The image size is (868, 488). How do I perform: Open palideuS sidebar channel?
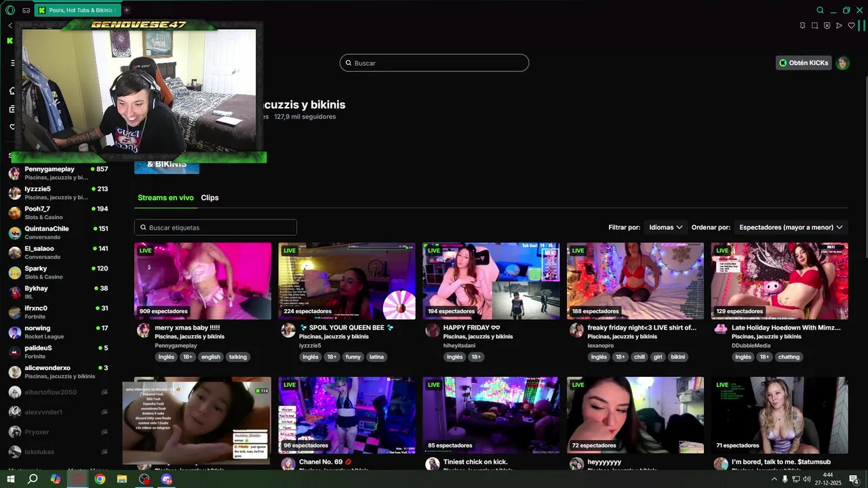tap(58, 352)
